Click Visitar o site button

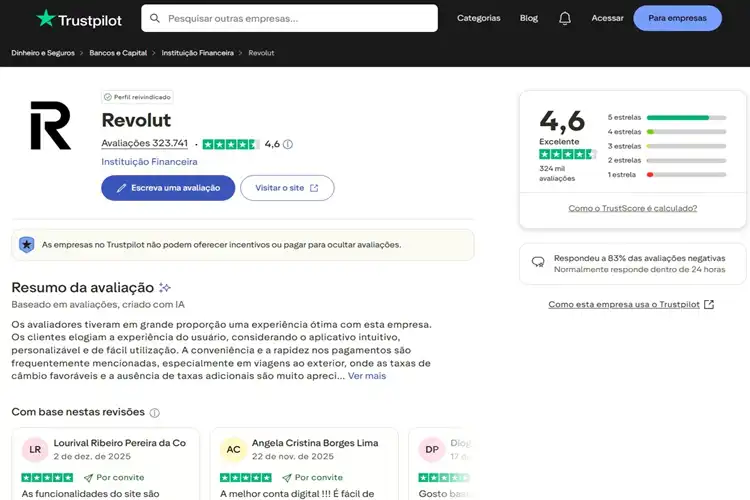coord(287,188)
